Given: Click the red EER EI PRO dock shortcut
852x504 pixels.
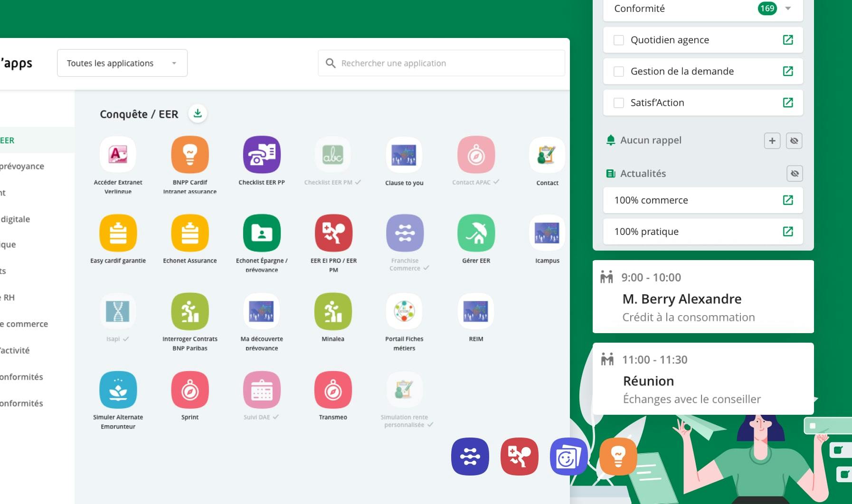Looking at the screenshot, I should pyautogui.click(x=520, y=457).
